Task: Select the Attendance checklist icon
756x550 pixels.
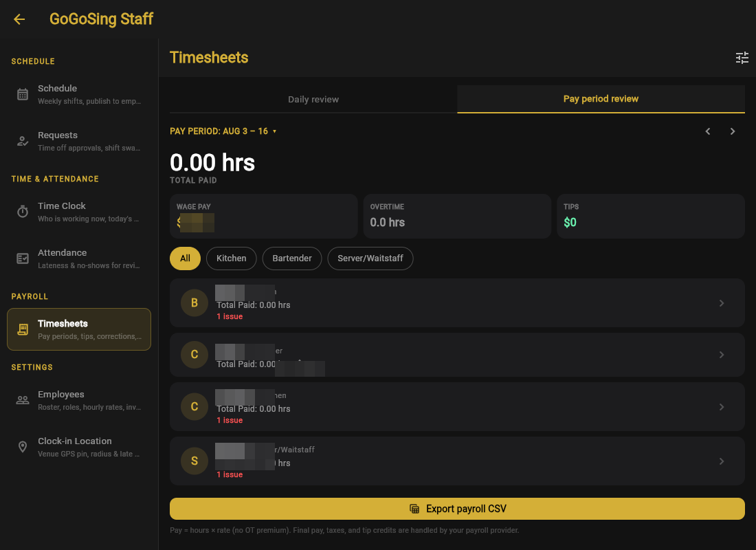Action: coord(23,258)
